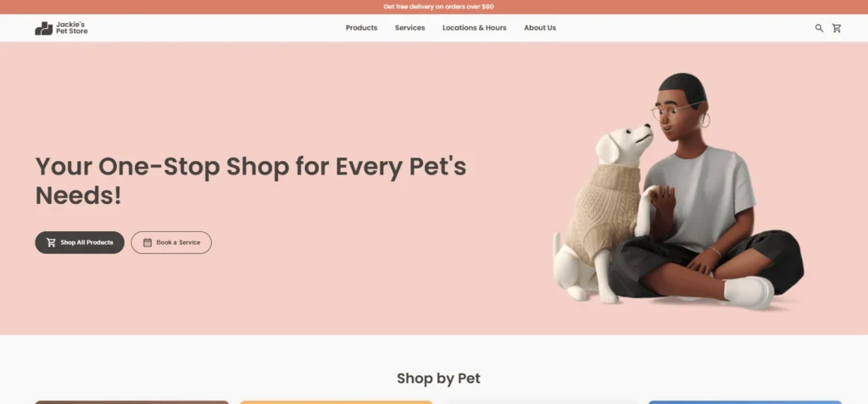Click calendar icon in Book a Service button

[x=147, y=242]
